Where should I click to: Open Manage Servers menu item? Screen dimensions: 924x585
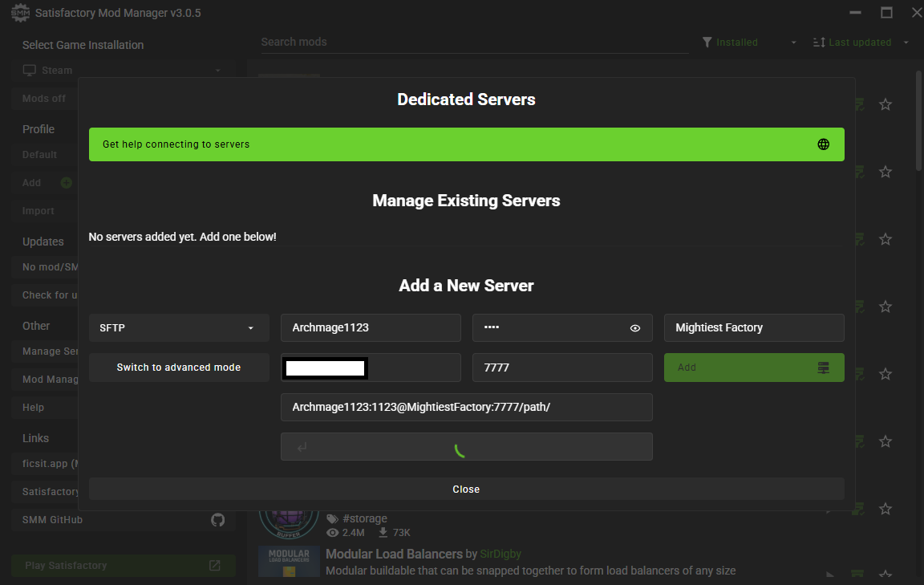pyautogui.click(x=45, y=351)
